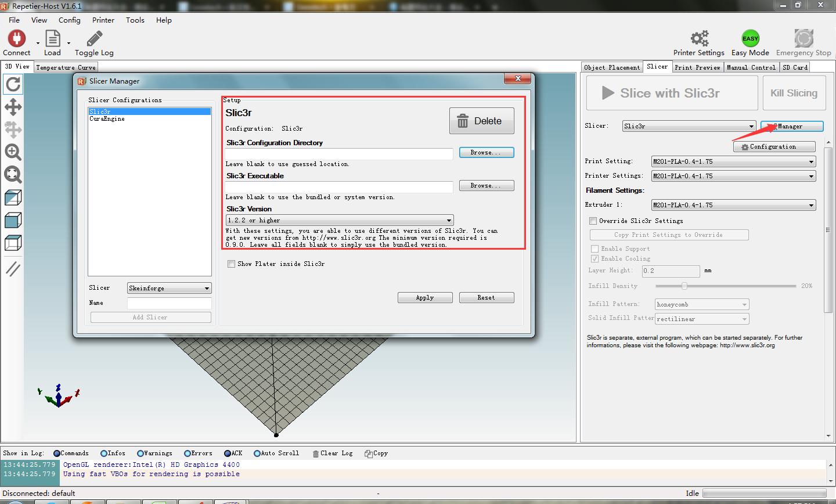This screenshot has height=504, width=836.
Task: Choose the front view cube icon
Action: [x=13, y=220]
